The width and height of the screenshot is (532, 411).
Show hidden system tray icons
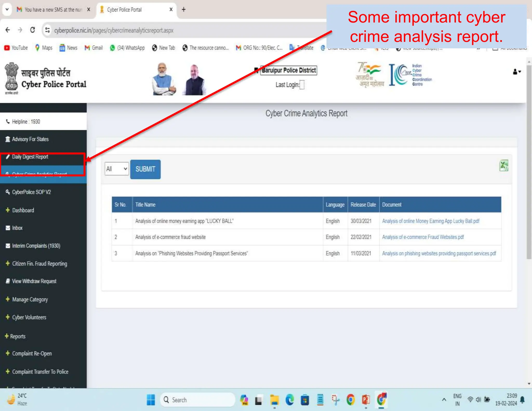[x=444, y=400]
